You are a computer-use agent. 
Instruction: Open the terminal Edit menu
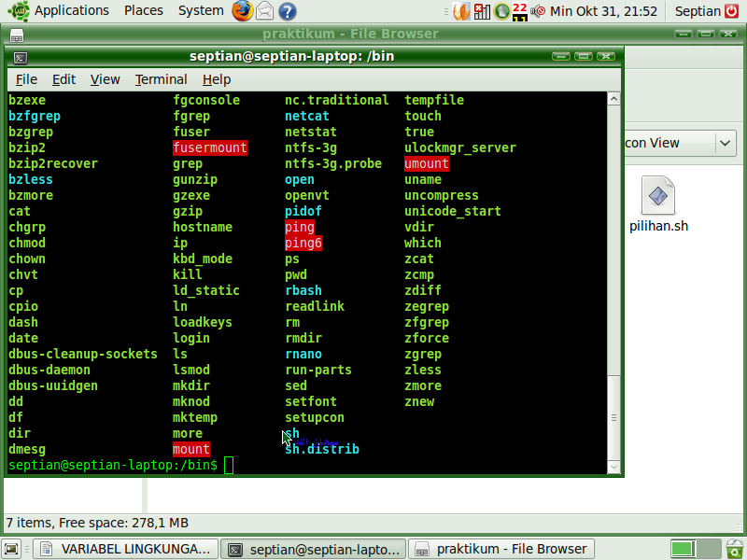click(63, 79)
